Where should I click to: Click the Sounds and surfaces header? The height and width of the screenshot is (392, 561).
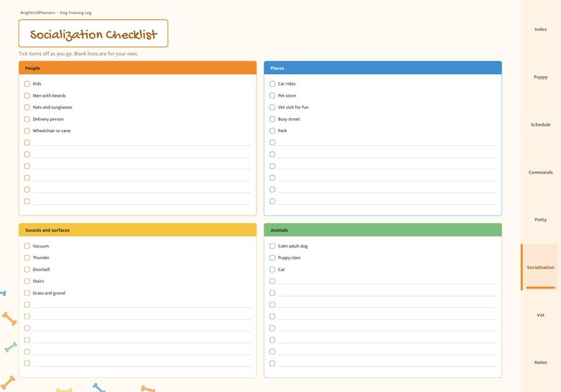138,230
